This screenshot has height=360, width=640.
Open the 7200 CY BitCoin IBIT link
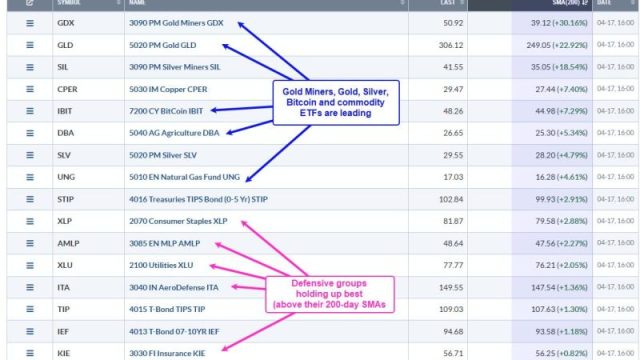(x=166, y=111)
